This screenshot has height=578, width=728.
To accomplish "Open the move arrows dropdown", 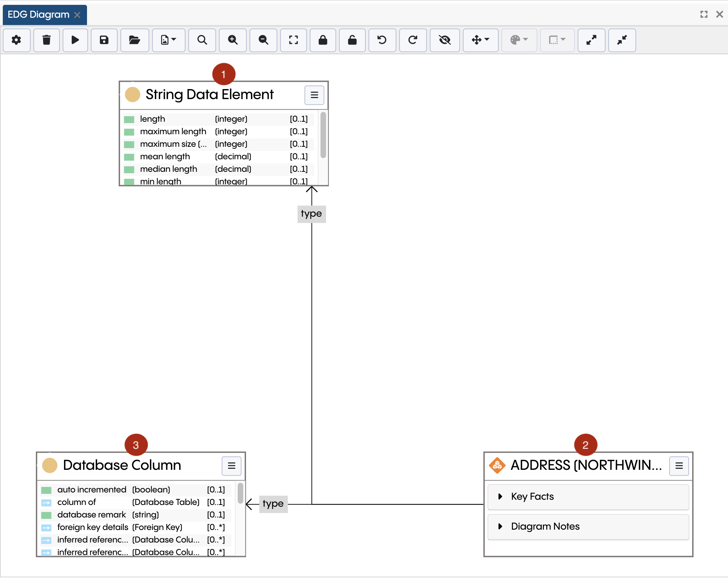I will 481,40.
